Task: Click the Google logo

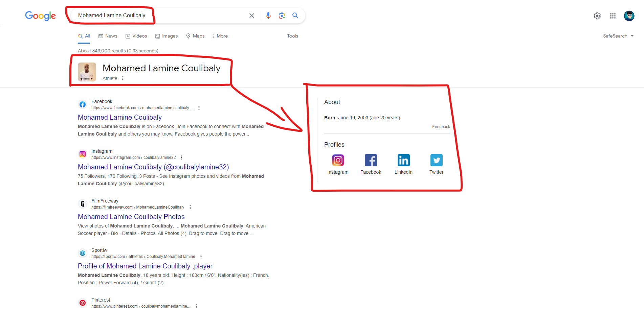Action: coord(40,16)
